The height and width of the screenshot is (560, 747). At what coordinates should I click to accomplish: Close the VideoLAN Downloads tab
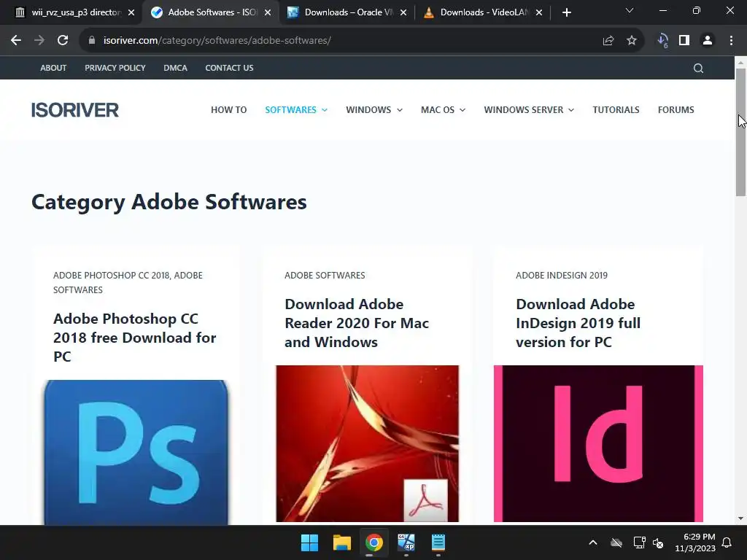[x=539, y=12]
